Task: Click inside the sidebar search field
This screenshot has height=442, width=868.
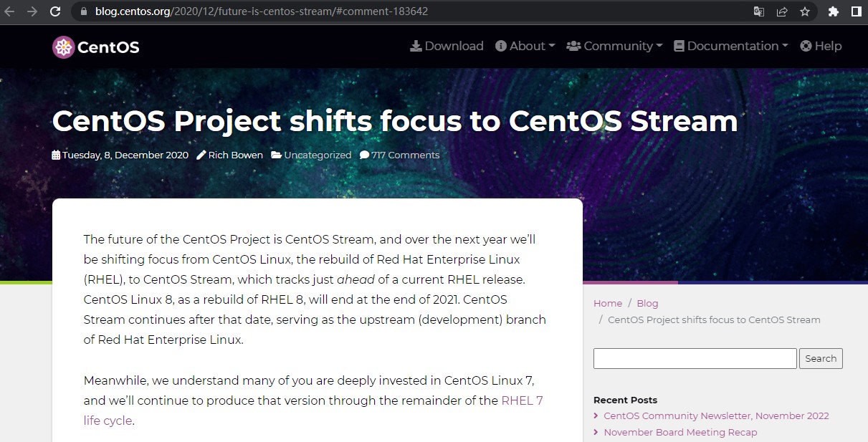Action: (x=694, y=358)
